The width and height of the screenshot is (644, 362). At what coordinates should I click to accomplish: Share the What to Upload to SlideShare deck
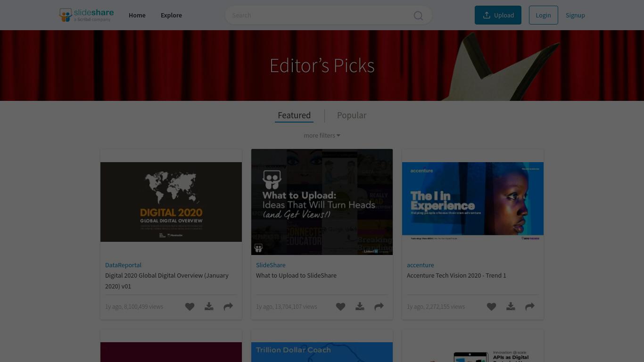(x=379, y=307)
